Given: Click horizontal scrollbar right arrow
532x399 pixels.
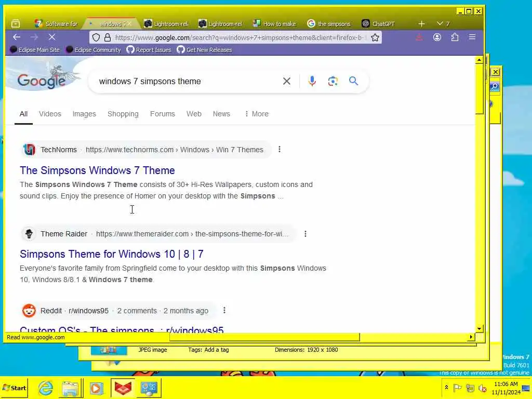Looking at the screenshot, I should point(471,337).
